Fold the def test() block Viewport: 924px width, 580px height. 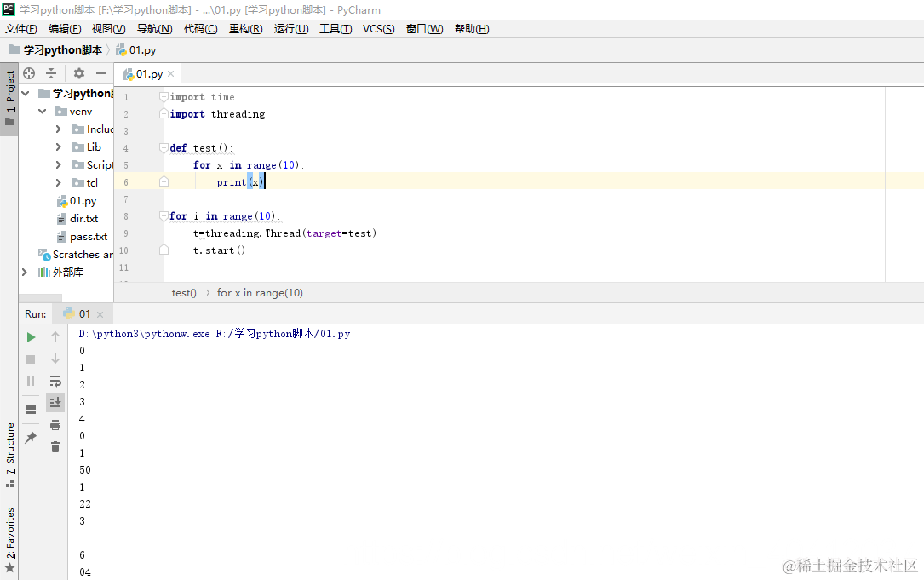(164, 148)
